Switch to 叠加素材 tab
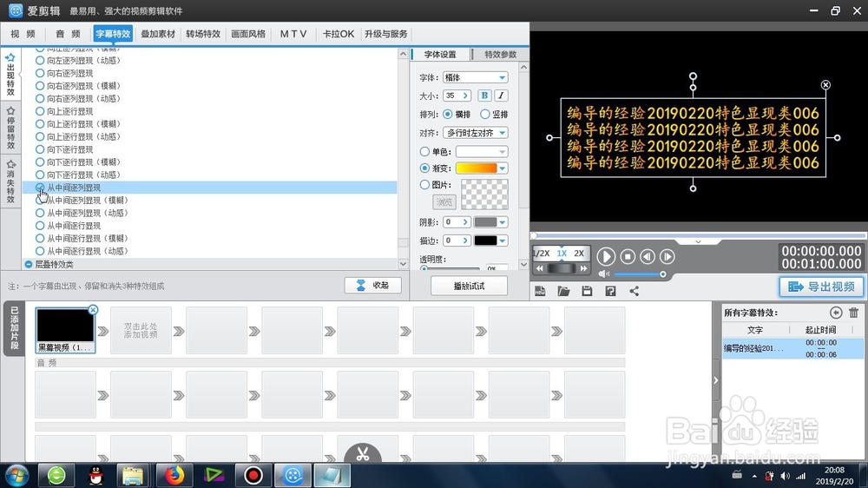The width and height of the screenshot is (868, 488). point(158,34)
